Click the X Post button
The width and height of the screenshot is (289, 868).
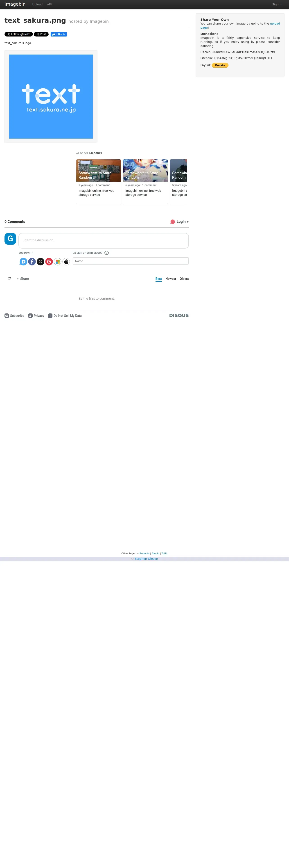tap(41, 34)
